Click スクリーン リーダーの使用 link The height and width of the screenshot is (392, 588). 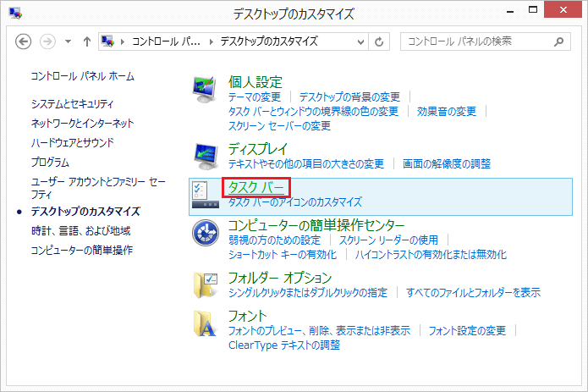388,240
